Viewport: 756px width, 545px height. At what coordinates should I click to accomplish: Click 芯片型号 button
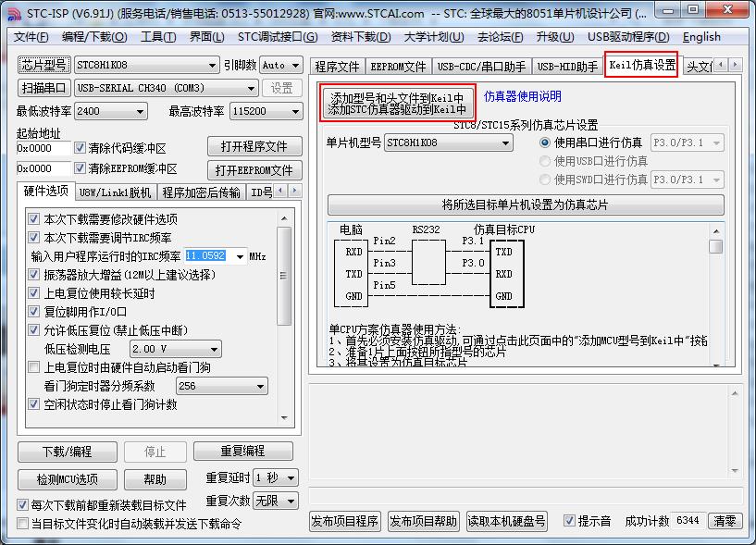[43, 65]
